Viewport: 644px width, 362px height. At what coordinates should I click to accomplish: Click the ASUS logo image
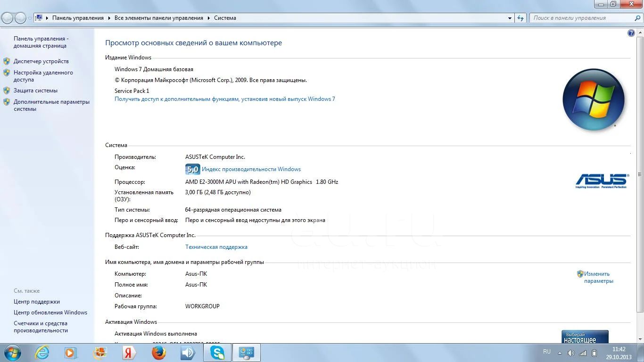coord(601,181)
